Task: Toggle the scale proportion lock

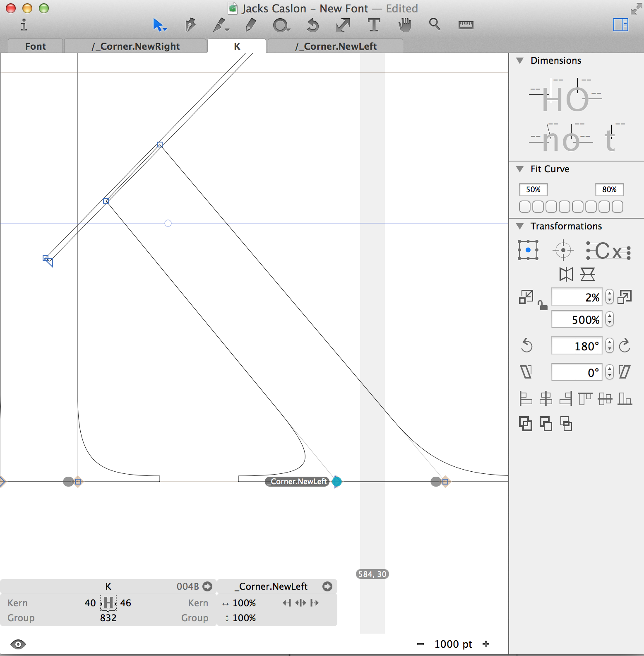Action: point(542,306)
